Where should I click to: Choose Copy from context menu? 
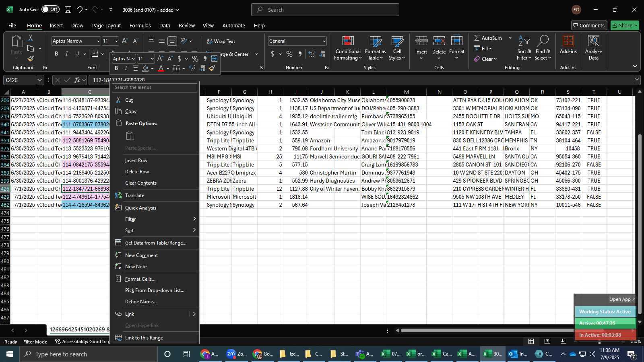click(155, 111)
